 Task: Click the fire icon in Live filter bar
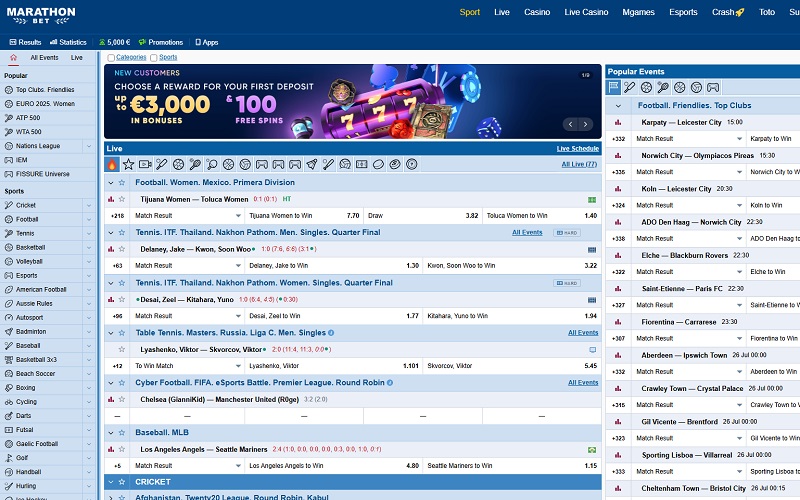[x=112, y=164]
